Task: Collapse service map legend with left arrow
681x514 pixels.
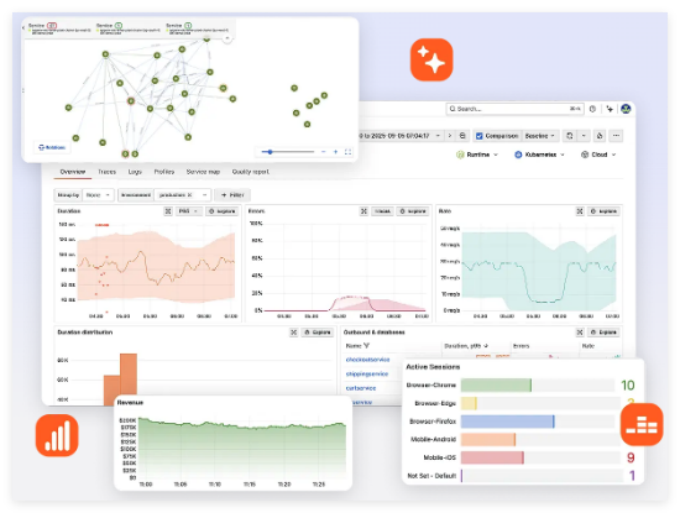Action: click(23, 28)
